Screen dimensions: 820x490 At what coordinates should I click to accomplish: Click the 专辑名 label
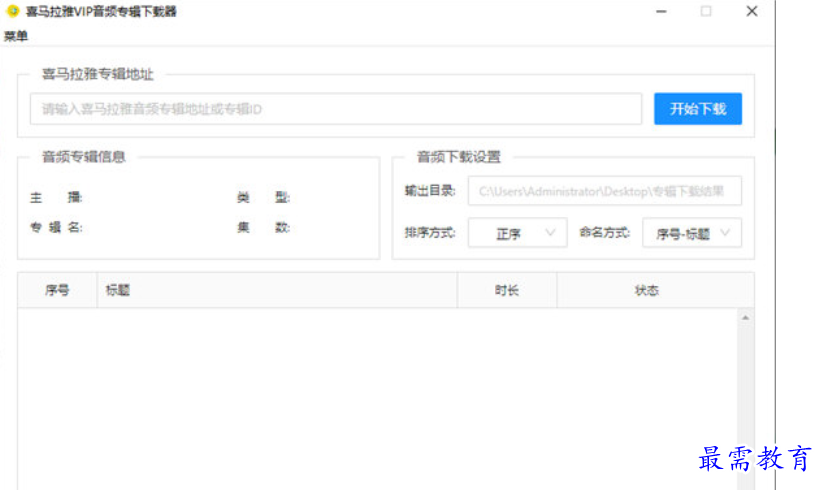pyautogui.click(x=56, y=227)
